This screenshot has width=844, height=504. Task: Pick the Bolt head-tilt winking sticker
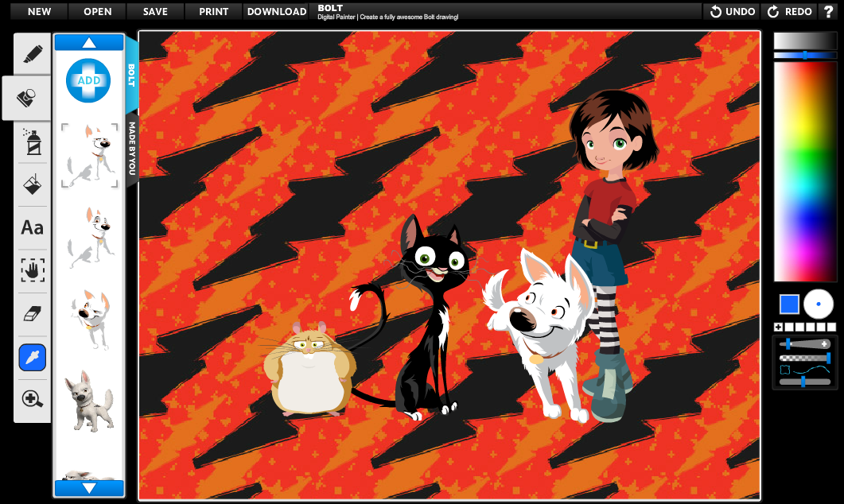pyautogui.click(x=91, y=320)
